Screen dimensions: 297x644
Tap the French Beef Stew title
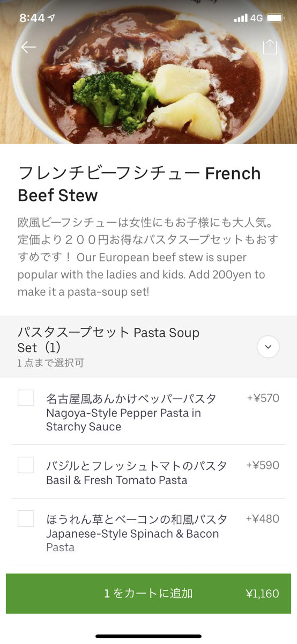[139, 184]
